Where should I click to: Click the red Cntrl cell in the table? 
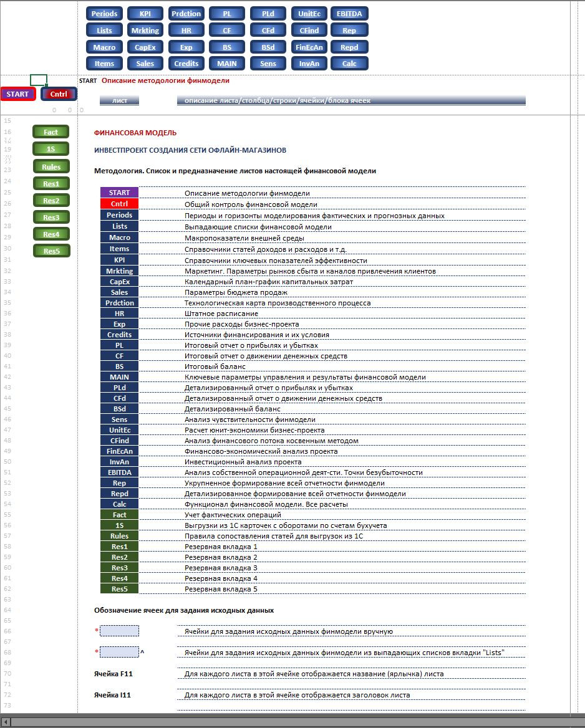(119, 204)
